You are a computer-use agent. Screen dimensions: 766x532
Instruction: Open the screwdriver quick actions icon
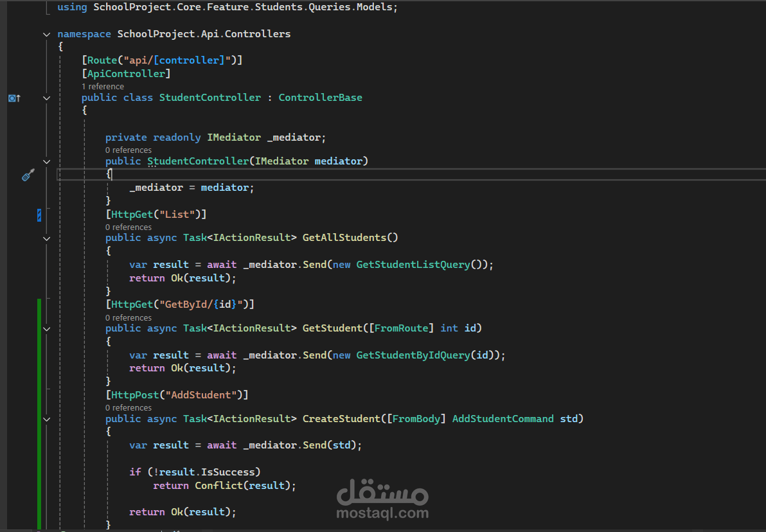click(x=28, y=175)
